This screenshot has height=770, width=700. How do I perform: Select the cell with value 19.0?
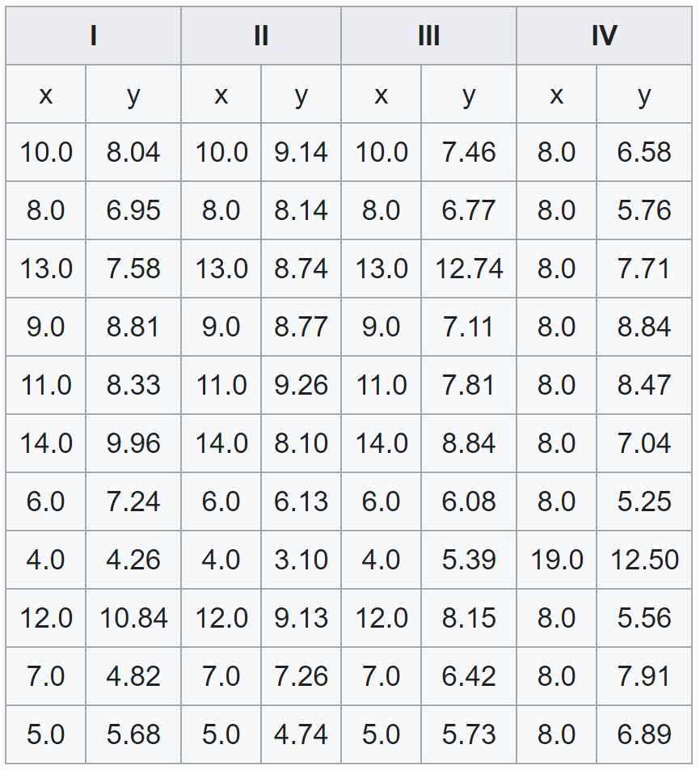point(556,560)
